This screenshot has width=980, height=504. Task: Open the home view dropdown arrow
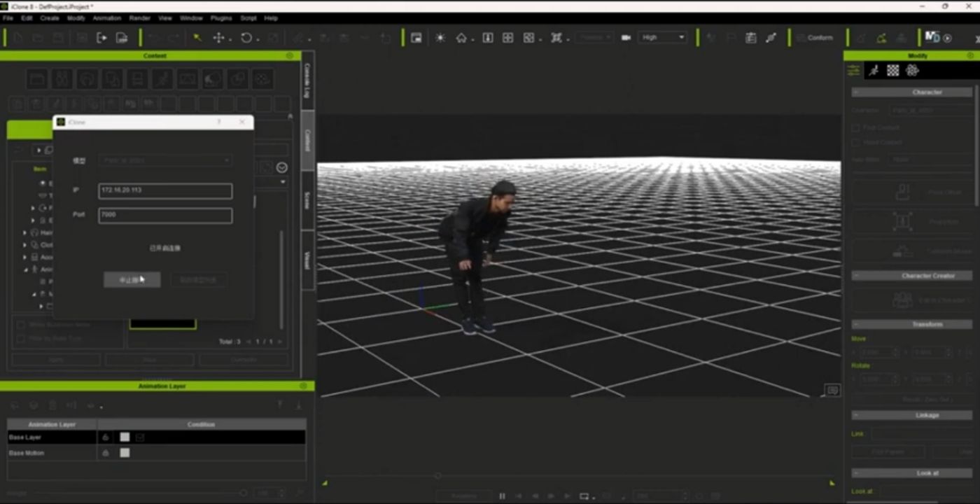(x=472, y=39)
